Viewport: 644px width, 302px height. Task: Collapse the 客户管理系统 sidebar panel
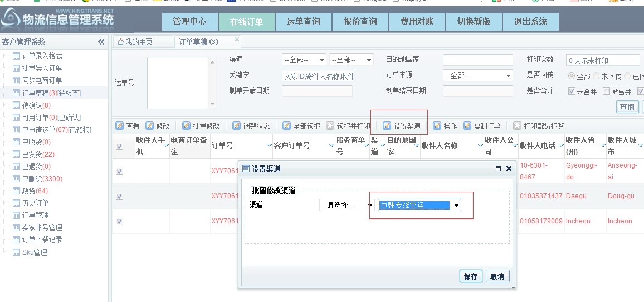tap(101, 42)
